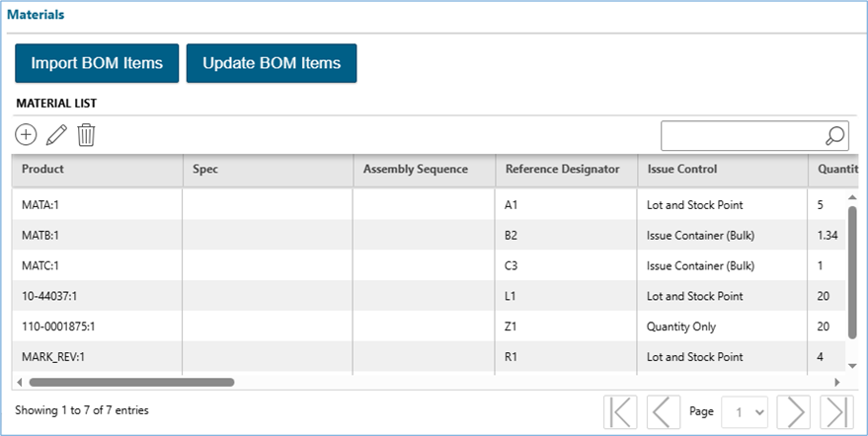Click the delete trash can icon
This screenshot has height=436, width=868.
tap(86, 135)
